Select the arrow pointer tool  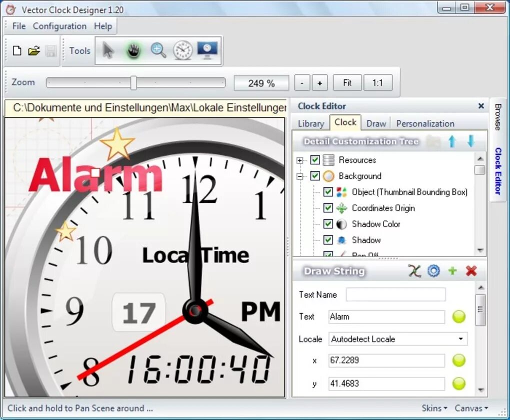click(108, 50)
